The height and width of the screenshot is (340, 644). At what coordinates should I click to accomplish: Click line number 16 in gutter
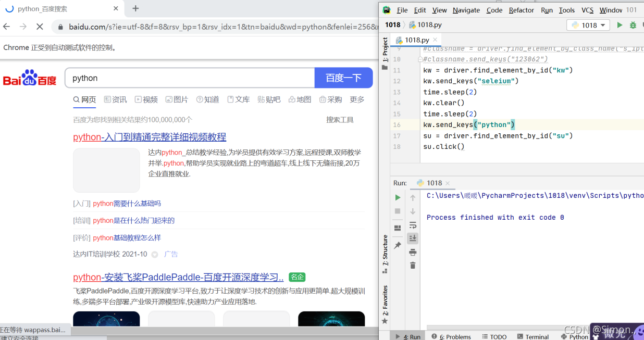coord(397,125)
